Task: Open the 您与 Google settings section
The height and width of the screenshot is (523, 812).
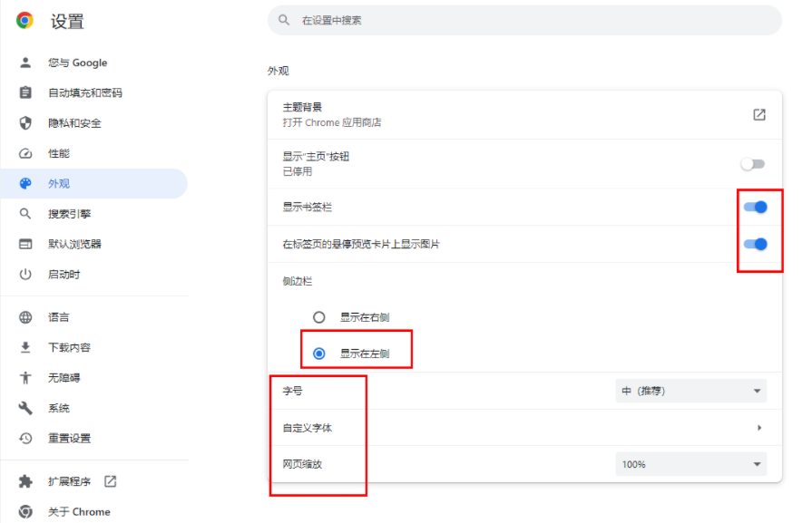Action: click(x=94, y=63)
